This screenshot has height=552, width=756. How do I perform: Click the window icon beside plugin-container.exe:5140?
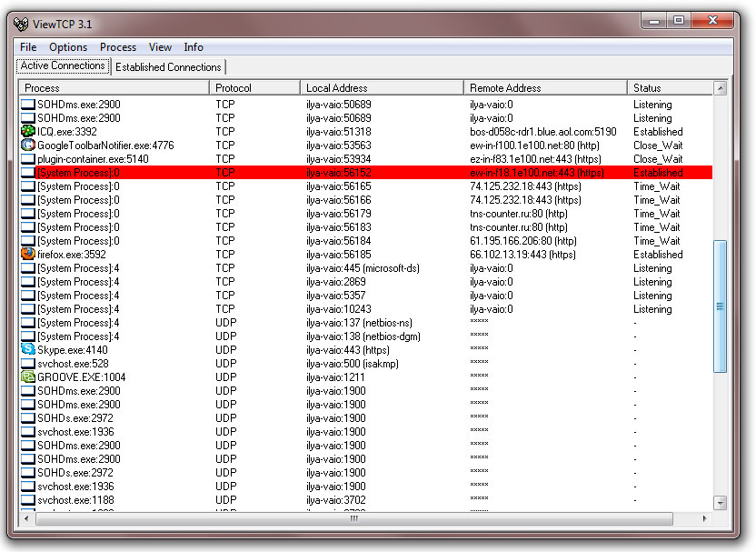coord(28,159)
